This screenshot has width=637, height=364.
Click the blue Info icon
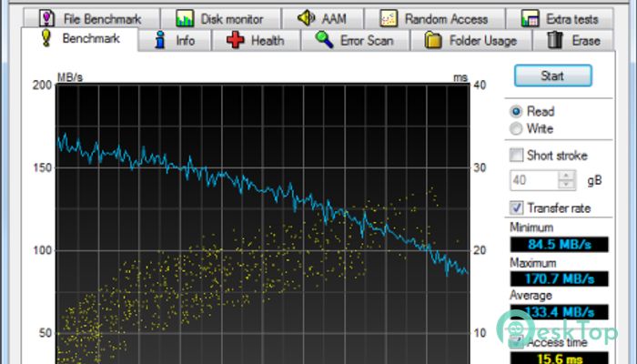(160, 40)
